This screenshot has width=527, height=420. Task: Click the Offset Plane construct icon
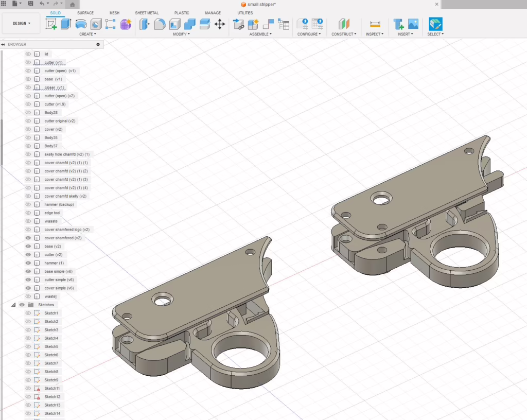coord(343,24)
